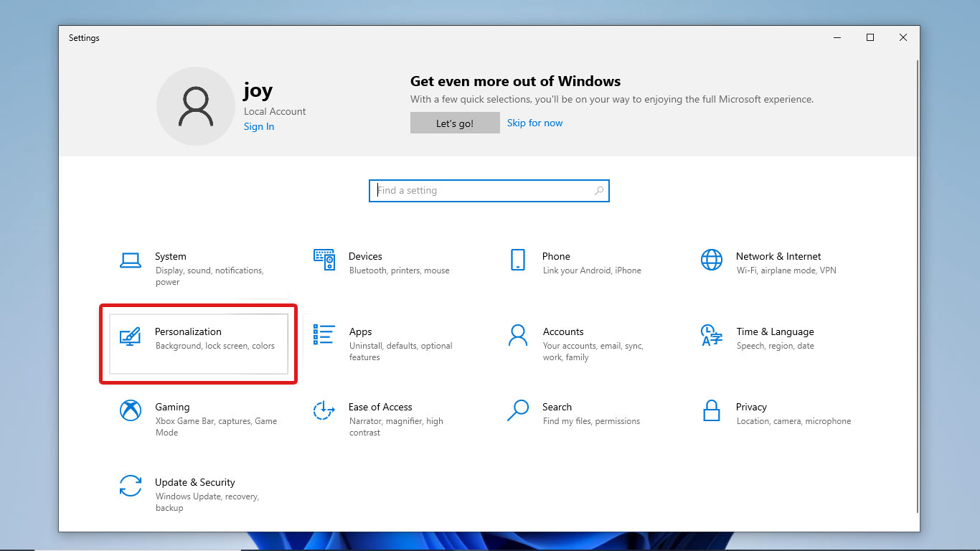
Task: Click 'Find my files, permissions' description
Action: (591, 421)
